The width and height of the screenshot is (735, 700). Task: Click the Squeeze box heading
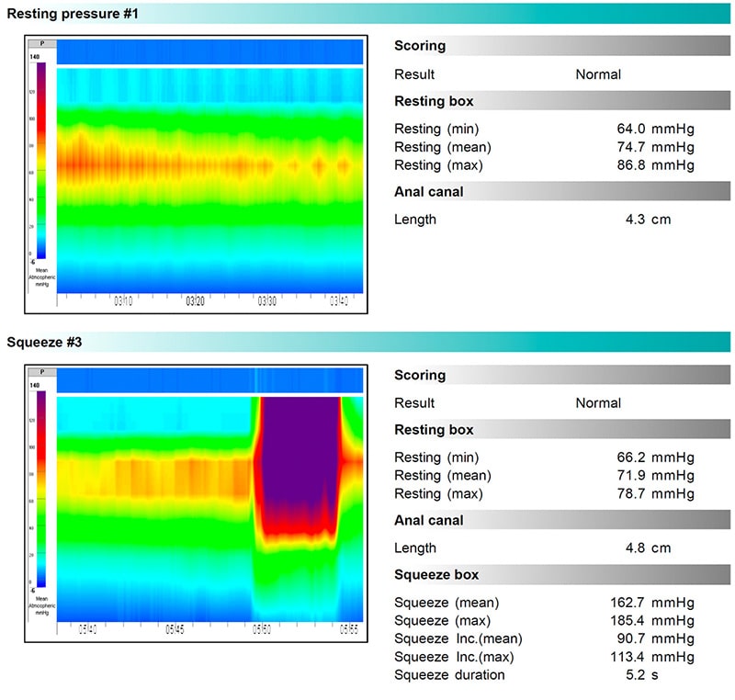pos(435,575)
